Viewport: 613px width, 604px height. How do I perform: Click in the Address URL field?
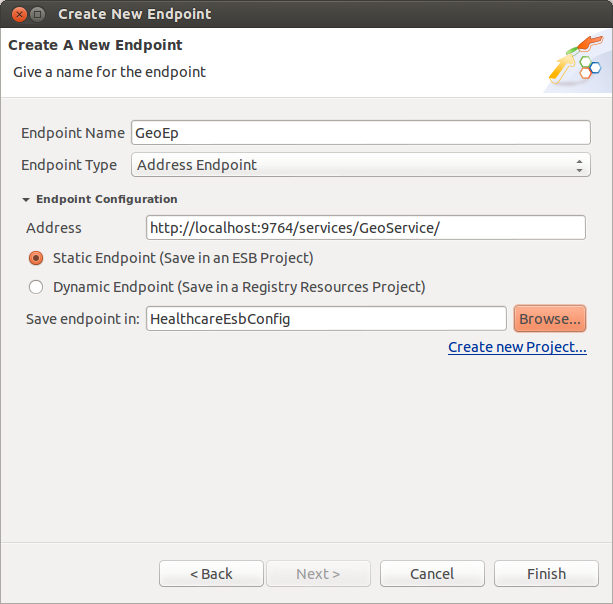click(x=366, y=228)
